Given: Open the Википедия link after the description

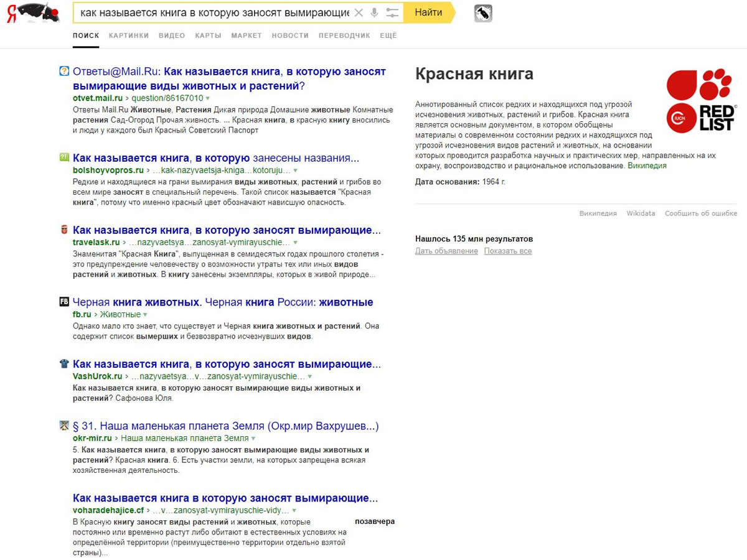Looking at the screenshot, I should coord(647,166).
